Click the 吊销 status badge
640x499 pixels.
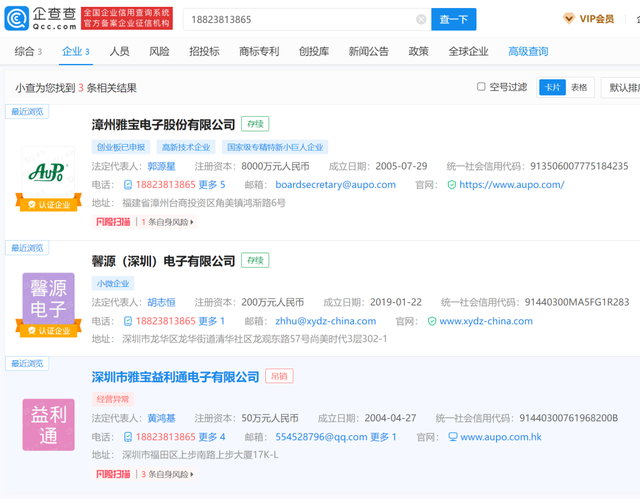[x=279, y=376]
